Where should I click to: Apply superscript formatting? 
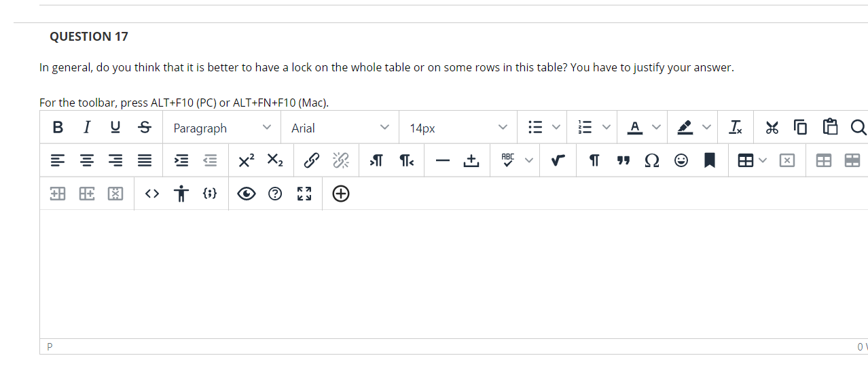click(247, 161)
